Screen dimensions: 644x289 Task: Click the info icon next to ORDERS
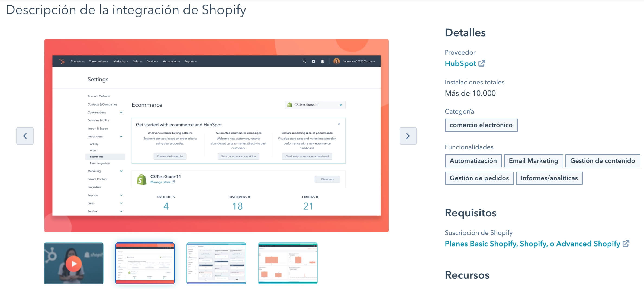[x=317, y=197]
